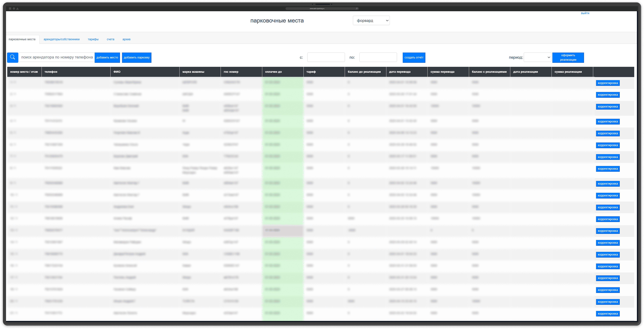The width and height of the screenshot is (644, 329).
Task: Click the 'создать отчёт' button
Action: pos(414,58)
